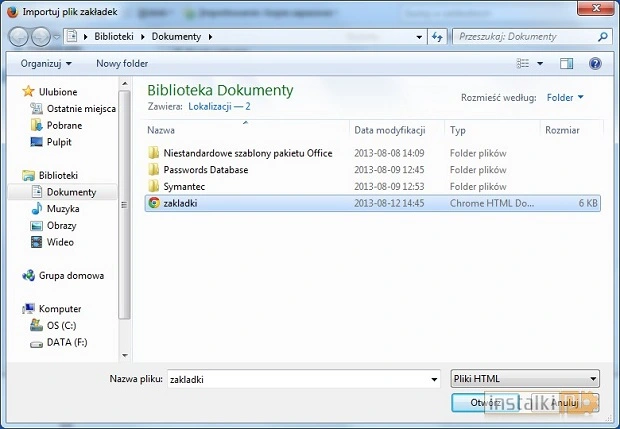
Task: Click the navigation pane scrollbar thumb
Action: point(125,205)
